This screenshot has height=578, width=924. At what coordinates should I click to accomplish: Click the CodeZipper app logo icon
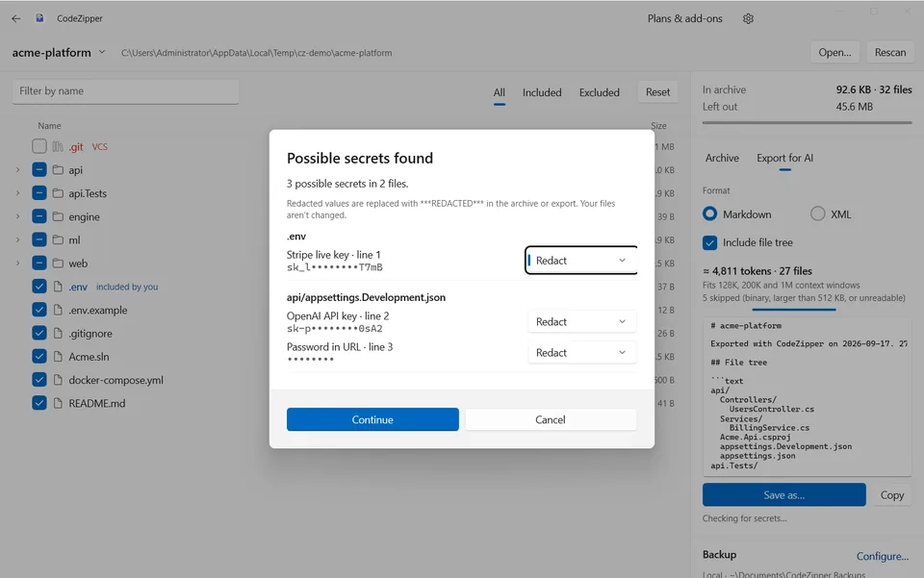(39, 18)
